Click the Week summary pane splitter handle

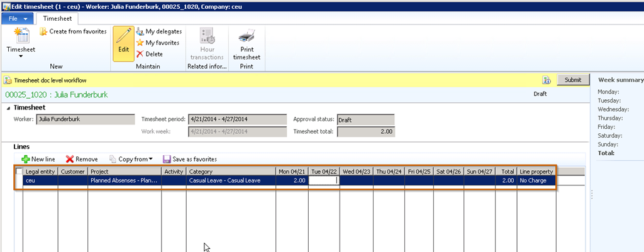(x=591, y=195)
